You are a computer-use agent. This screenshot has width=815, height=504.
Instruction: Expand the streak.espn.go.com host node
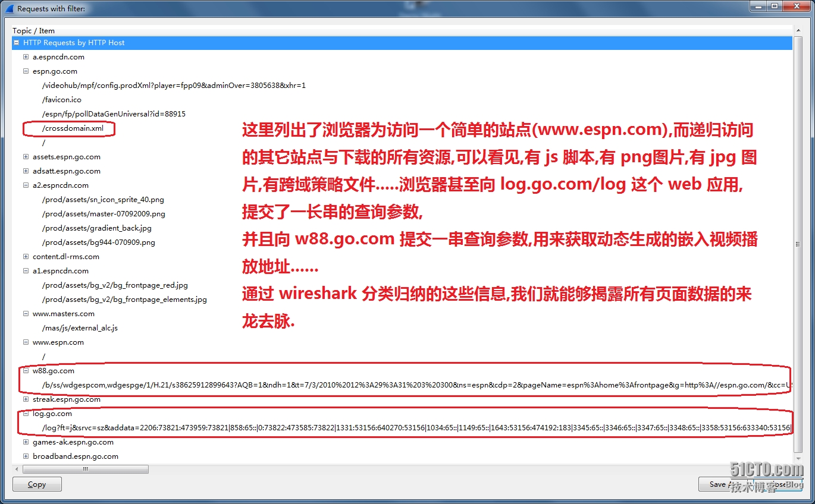[x=26, y=399]
